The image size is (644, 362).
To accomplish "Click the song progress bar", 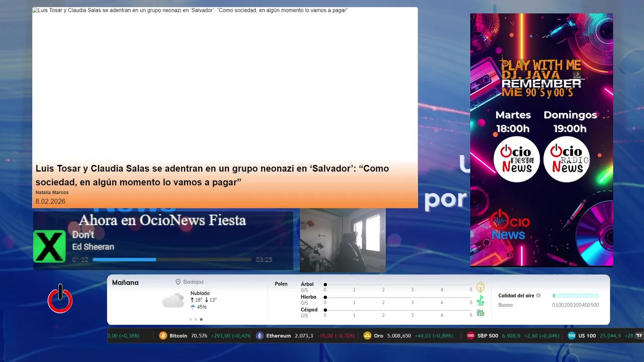I will (172, 260).
